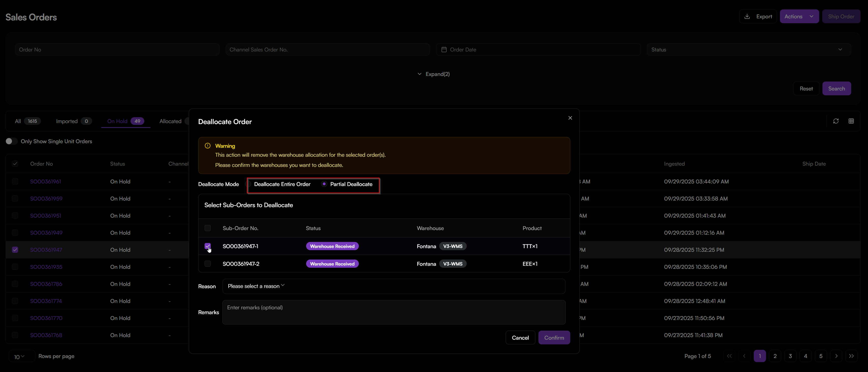Click the download icon beside Export
Screen dimensions: 868x372
pyautogui.click(x=747, y=16)
